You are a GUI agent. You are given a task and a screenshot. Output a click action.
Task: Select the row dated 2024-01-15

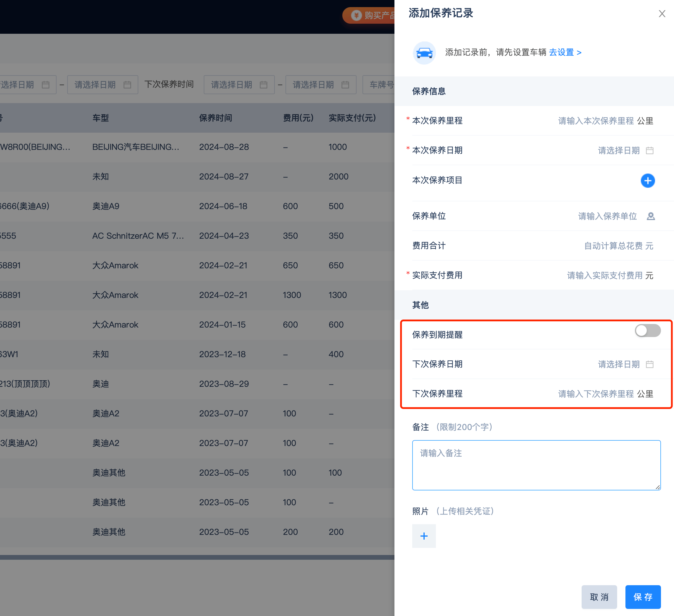pyautogui.click(x=197, y=325)
